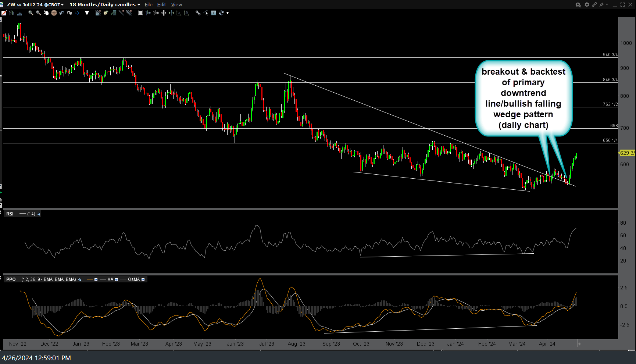Open the View menu
Screen dimensions: 636x364
pos(176,5)
